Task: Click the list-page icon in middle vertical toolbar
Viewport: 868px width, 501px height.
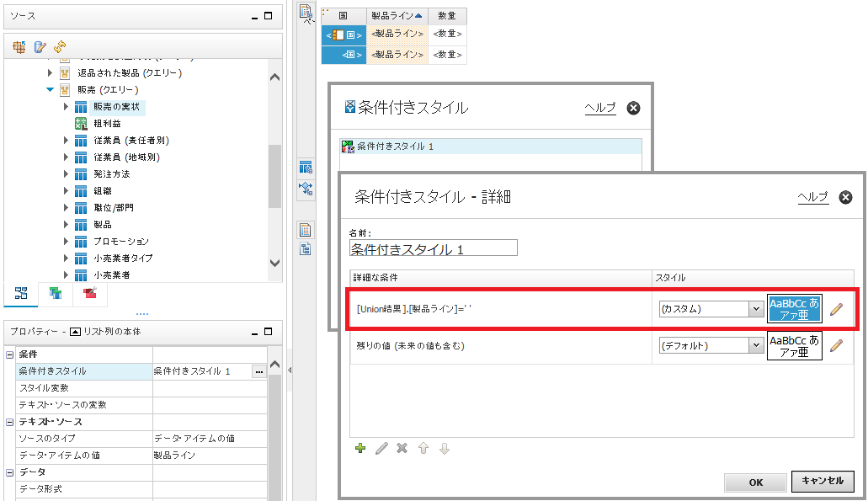Action: (x=306, y=230)
